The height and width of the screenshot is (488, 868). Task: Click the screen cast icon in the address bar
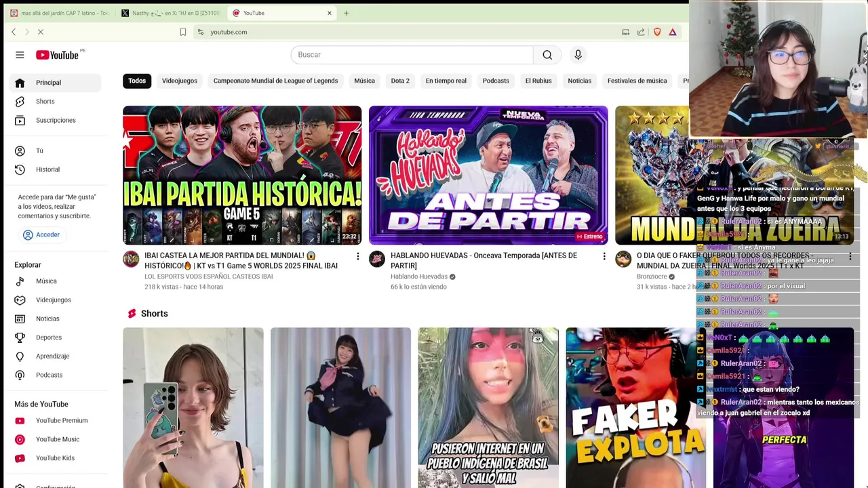625,32
